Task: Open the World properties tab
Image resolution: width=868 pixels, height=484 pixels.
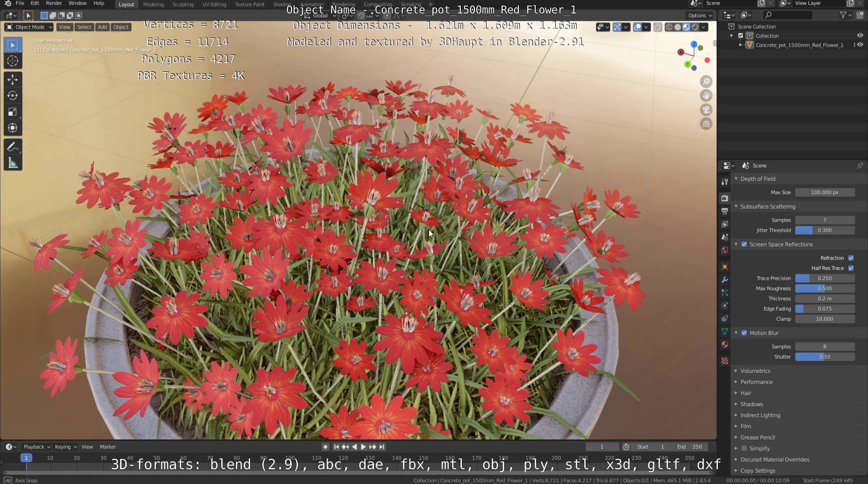Action: pyautogui.click(x=725, y=250)
